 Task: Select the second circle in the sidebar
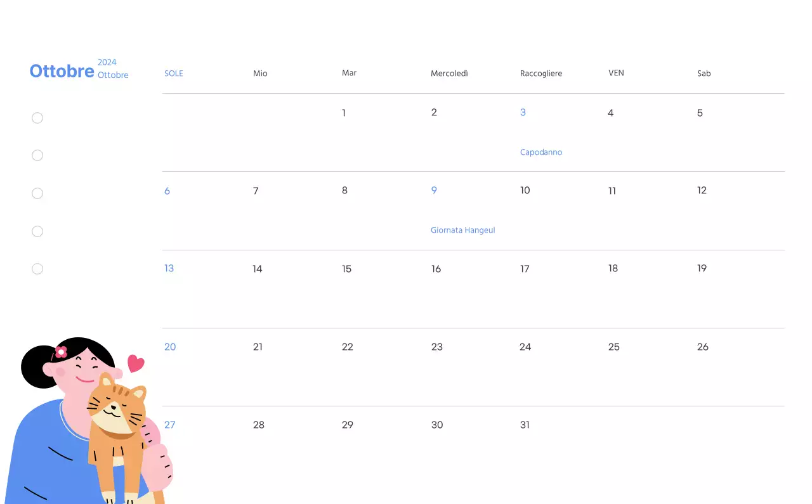tap(37, 155)
